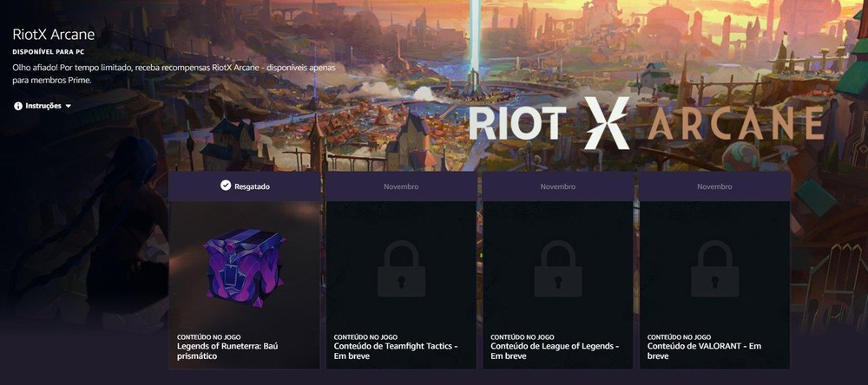Viewport: 868px width, 385px height.
Task: Click the League of Legends padlock icon
Action: (558, 269)
